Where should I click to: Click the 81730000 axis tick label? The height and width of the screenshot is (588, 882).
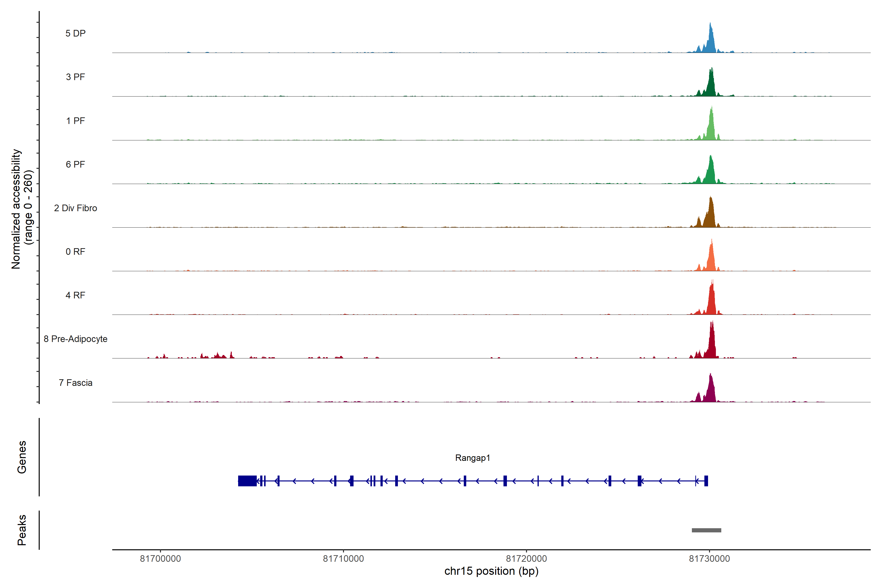pos(709,558)
